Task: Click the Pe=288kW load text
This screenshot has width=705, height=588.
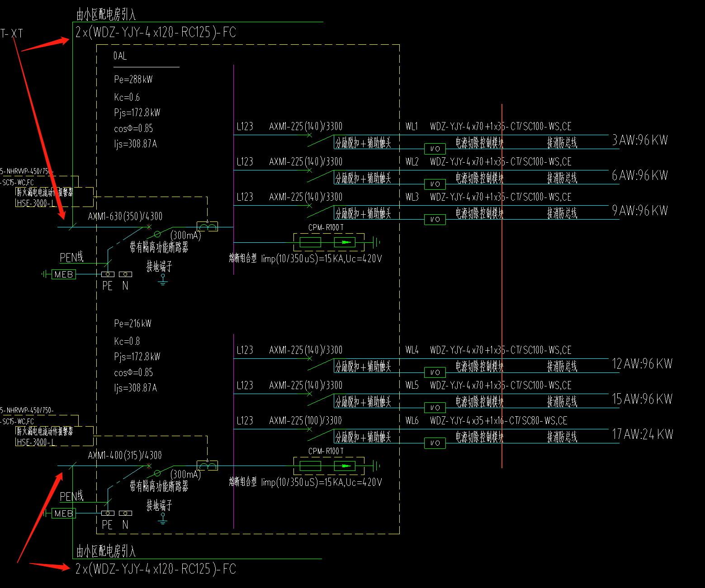Action: tap(133, 80)
